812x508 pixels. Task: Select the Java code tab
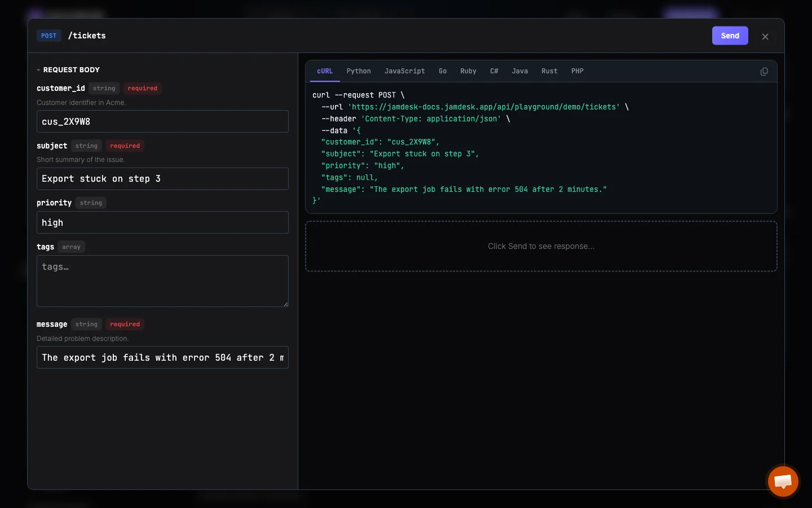tap(519, 71)
